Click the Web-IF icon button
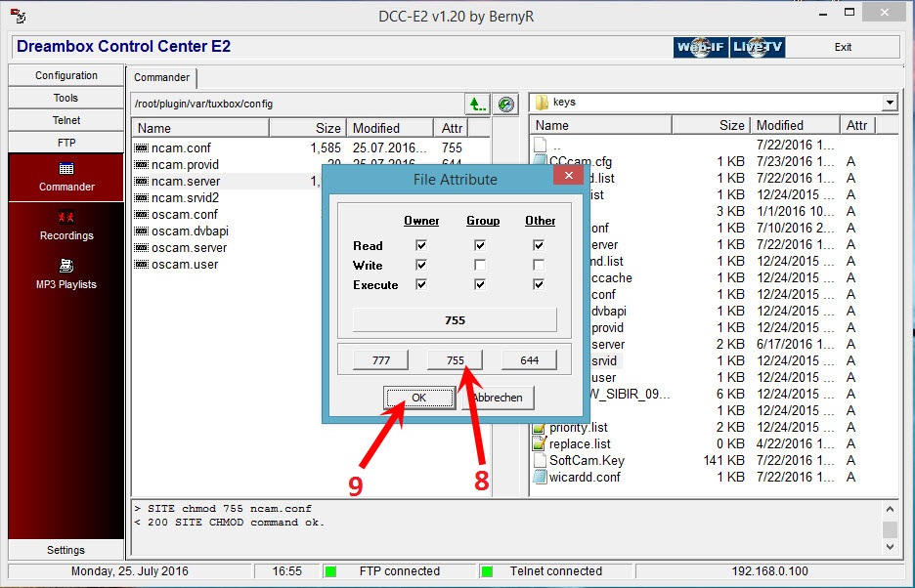This screenshot has height=588, width=915. [x=700, y=47]
